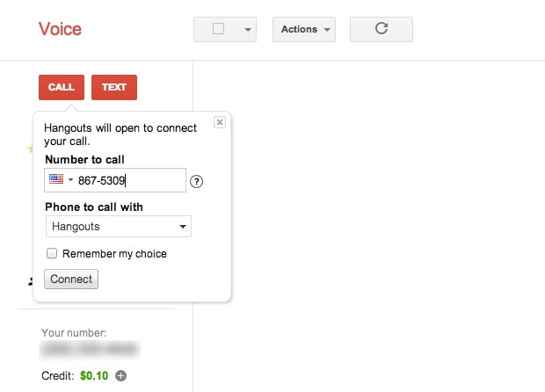Click the Connect button
The image size is (545, 392).
coord(71,279)
